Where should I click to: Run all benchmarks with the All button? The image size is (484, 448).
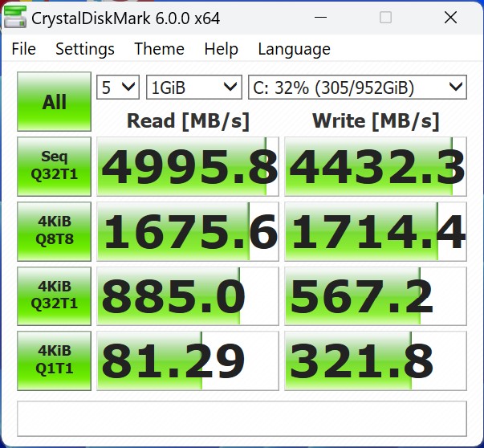click(x=55, y=102)
